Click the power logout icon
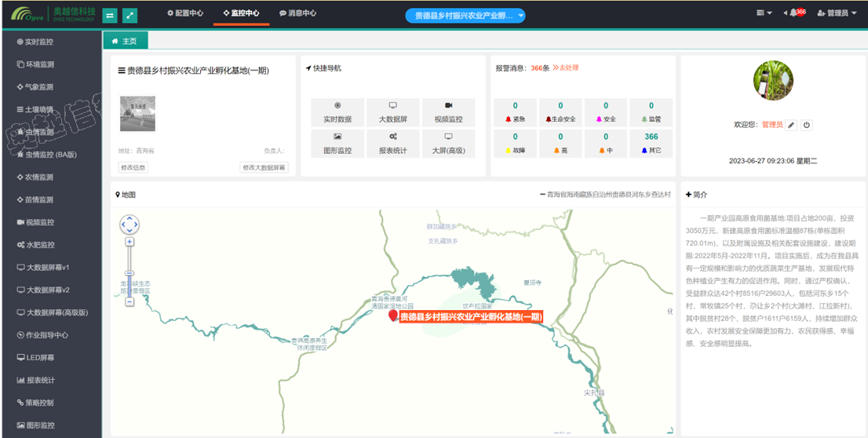 click(806, 125)
